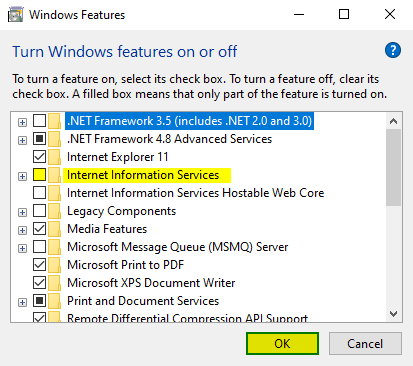
Task: Maximize the Windows Features window
Action: pyautogui.click(x=344, y=15)
